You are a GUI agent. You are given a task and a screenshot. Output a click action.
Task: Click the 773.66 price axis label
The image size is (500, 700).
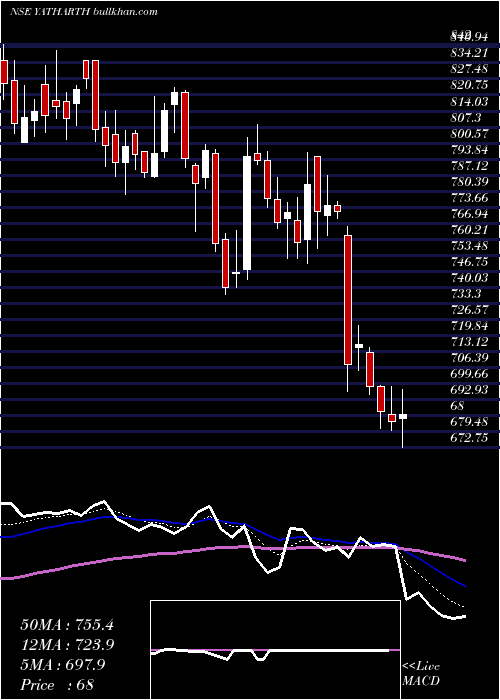tap(469, 198)
